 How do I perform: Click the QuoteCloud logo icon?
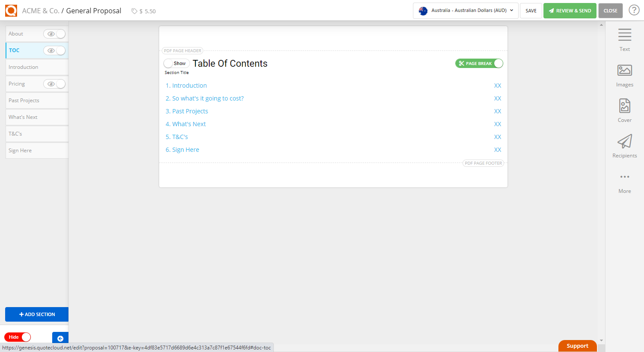coord(11,10)
